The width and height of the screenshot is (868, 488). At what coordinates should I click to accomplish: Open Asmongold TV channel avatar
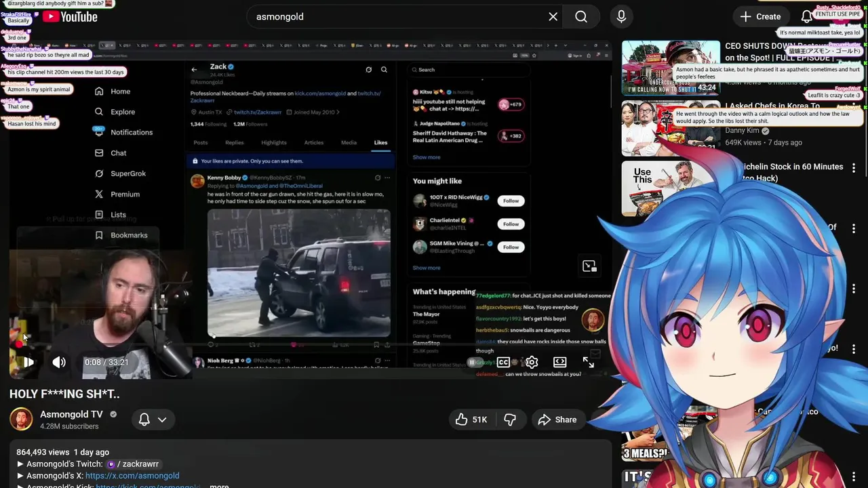21,420
